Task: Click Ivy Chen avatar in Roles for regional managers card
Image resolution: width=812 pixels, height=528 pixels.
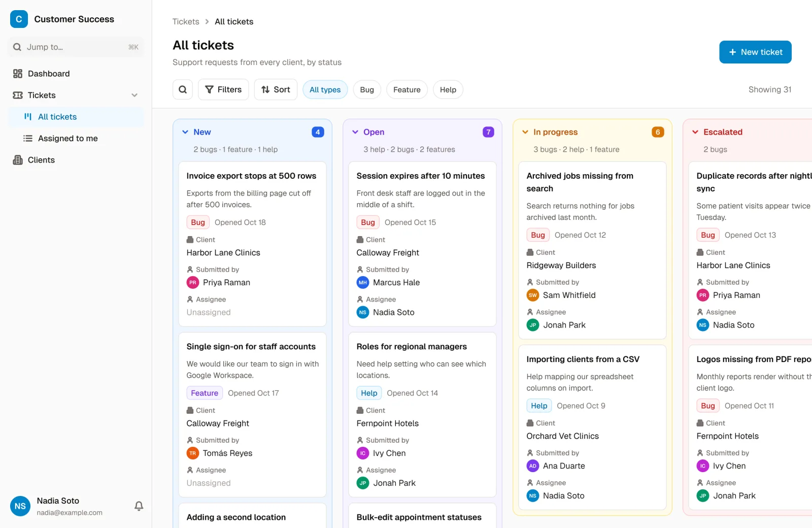Action: [x=363, y=453]
